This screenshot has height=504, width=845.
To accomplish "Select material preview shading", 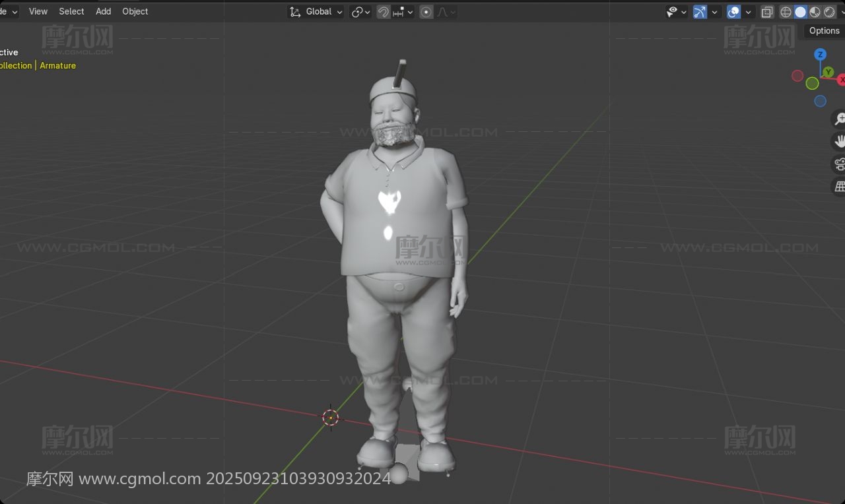I will pos(815,12).
